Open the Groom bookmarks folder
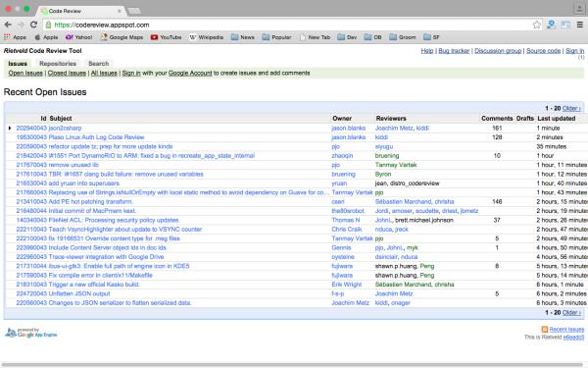This screenshot has width=588, height=368. (x=403, y=37)
